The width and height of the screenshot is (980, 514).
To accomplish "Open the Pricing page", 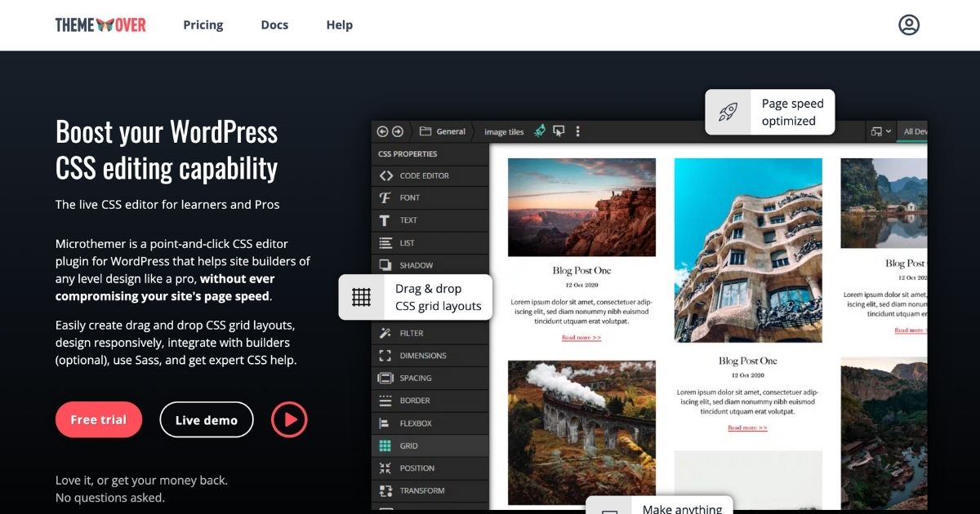I will pyautogui.click(x=203, y=25).
